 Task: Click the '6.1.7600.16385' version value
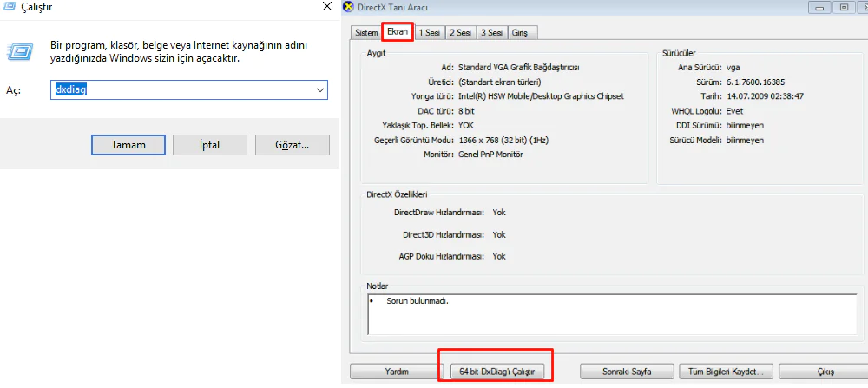[x=755, y=82]
